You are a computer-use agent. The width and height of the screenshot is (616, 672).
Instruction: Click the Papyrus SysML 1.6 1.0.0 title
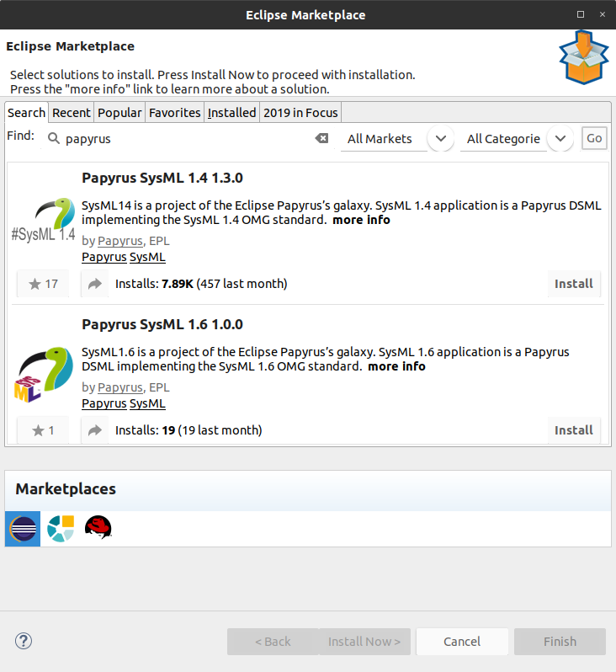(162, 324)
